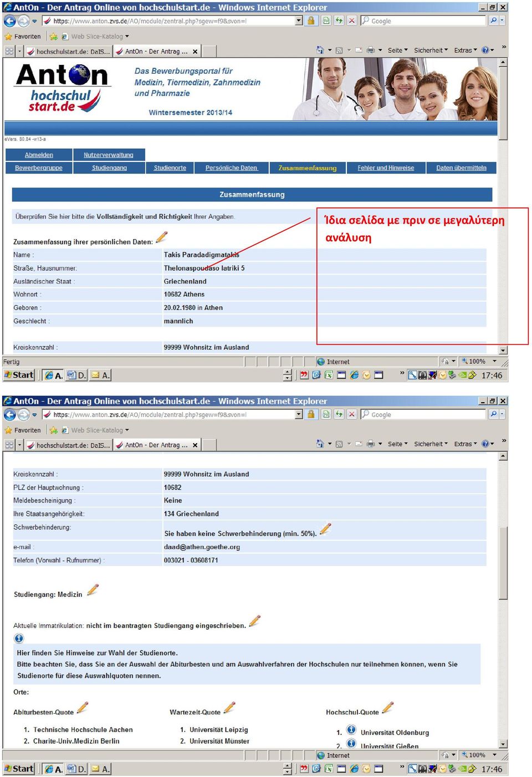Open Sicherheit dropdown menu in upper window

(x=431, y=50)
